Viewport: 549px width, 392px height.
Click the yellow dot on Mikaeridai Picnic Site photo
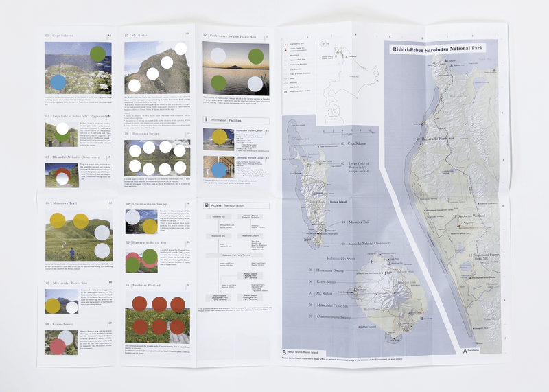click(55, 307)
